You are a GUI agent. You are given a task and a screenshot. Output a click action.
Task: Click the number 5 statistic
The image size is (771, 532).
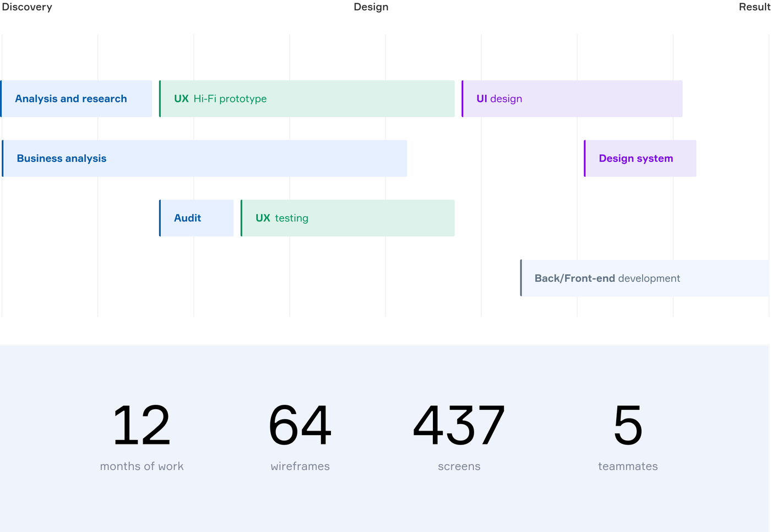tap(628, 426)
